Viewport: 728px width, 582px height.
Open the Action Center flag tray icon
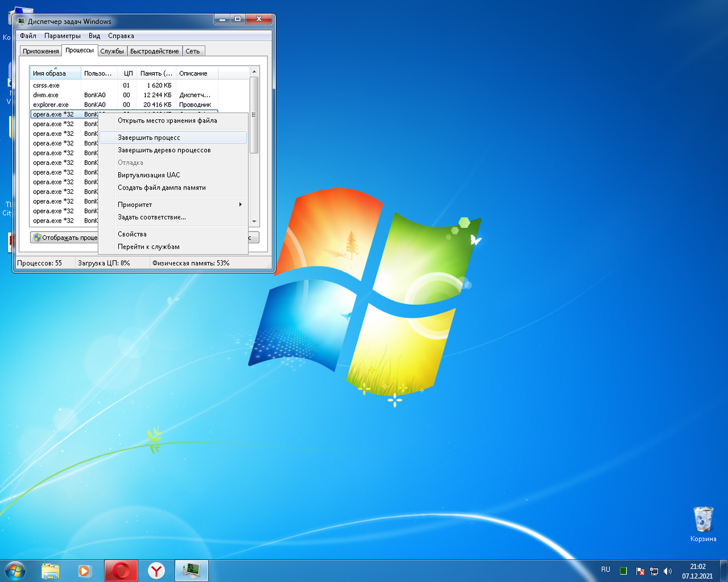click(x=640, y=571)
